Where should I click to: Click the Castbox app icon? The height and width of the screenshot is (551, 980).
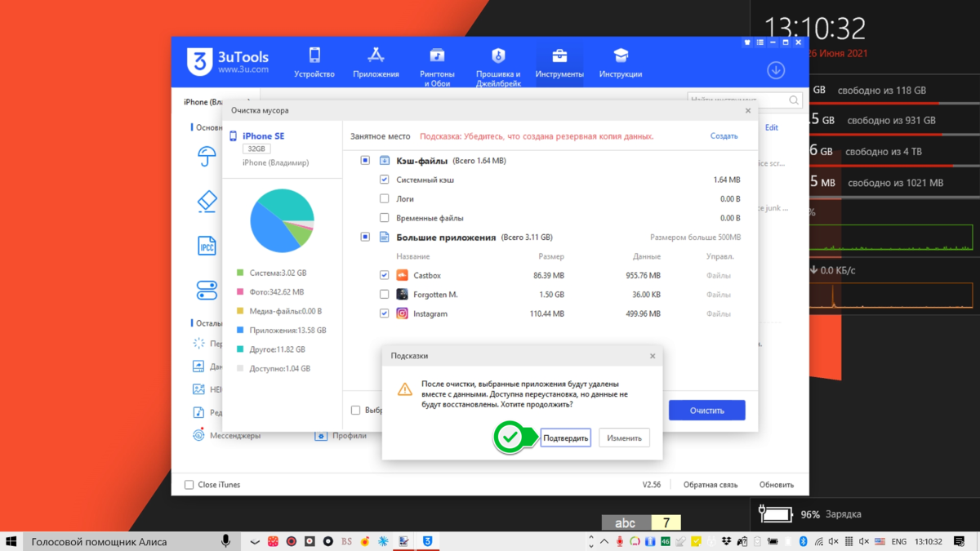402,275
